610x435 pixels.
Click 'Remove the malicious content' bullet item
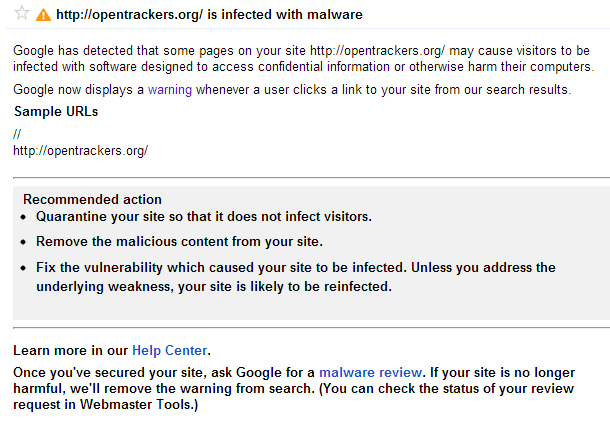point(179,242)
